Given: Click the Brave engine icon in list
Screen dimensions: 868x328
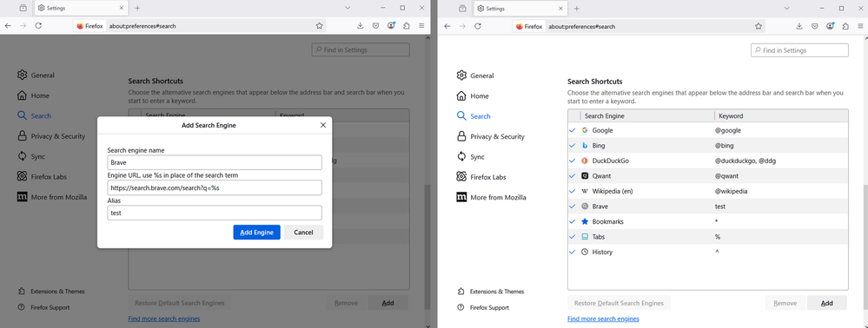Looking at the screenshot, I should pyautogui.click(x=585, y=207).
